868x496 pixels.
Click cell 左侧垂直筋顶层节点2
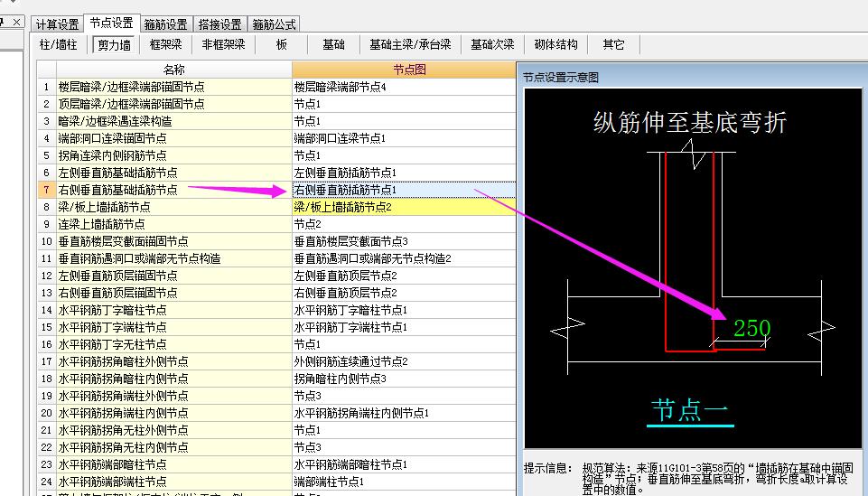404,276
